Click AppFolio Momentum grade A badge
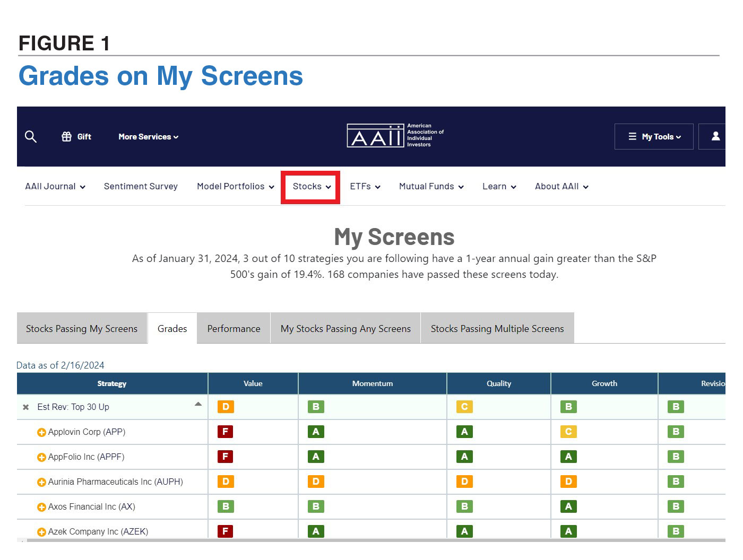 click(316, 457)
